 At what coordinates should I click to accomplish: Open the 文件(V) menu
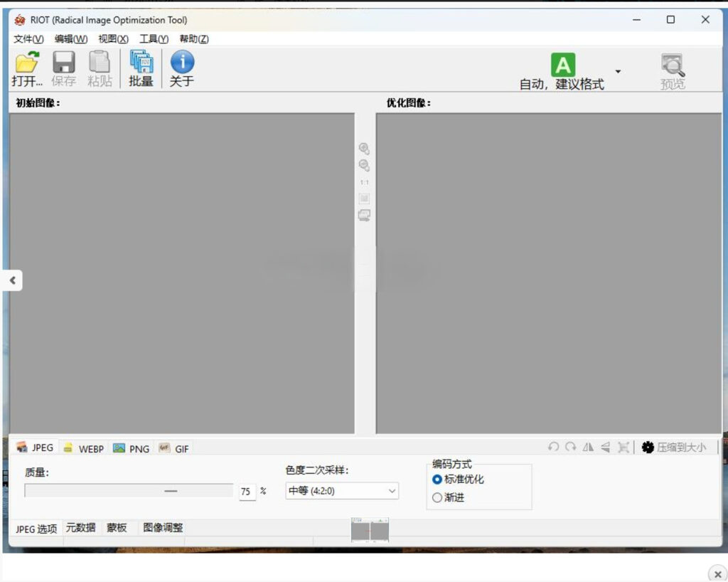tap(28, 39)
